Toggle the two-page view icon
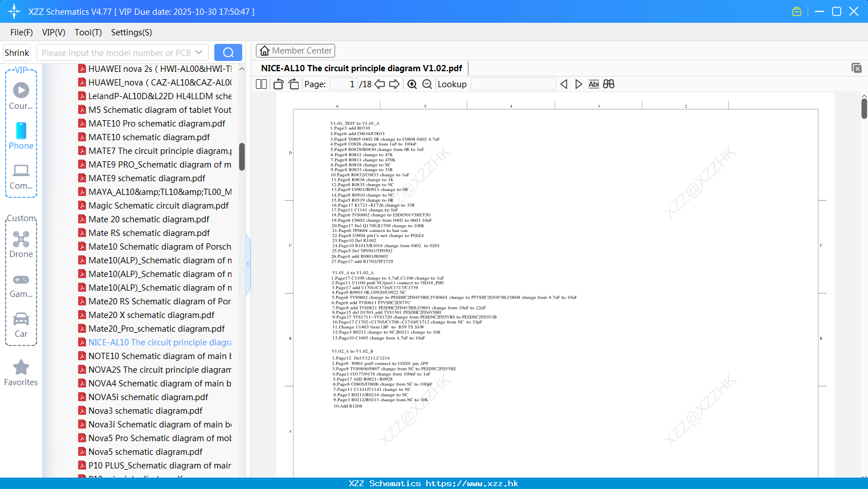The image size is (868, 489). pos(261,84)
